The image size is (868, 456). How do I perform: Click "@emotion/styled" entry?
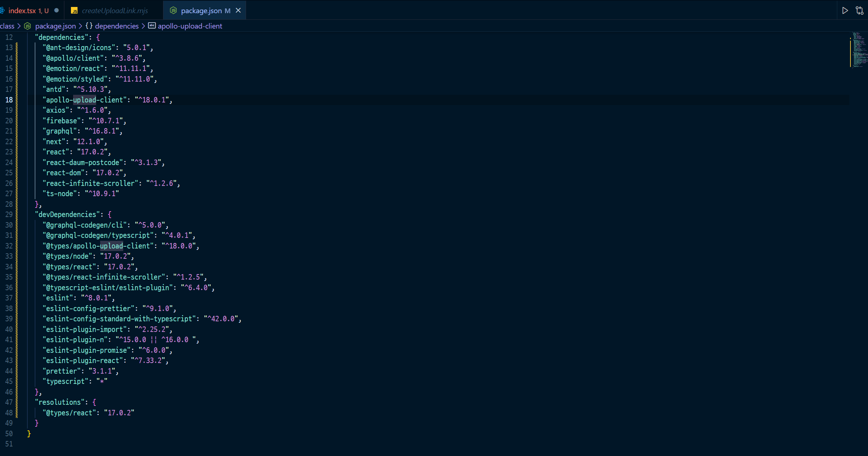(75, 79)
